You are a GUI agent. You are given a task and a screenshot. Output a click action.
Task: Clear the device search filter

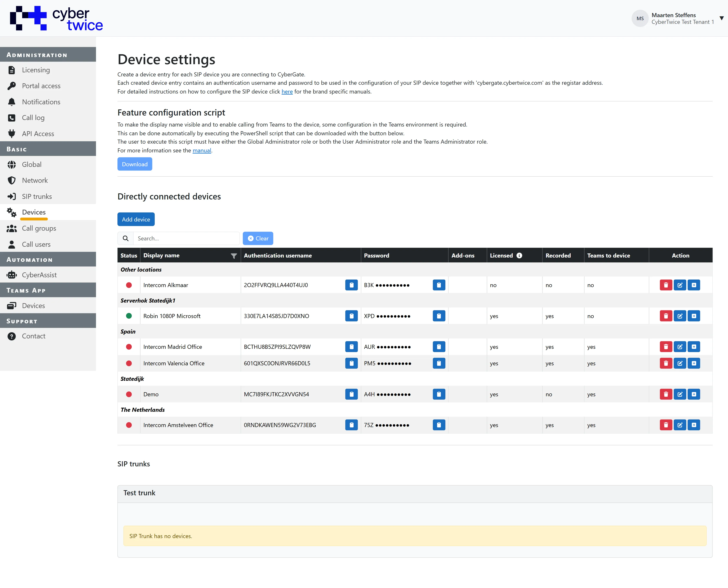pos(258,239)
